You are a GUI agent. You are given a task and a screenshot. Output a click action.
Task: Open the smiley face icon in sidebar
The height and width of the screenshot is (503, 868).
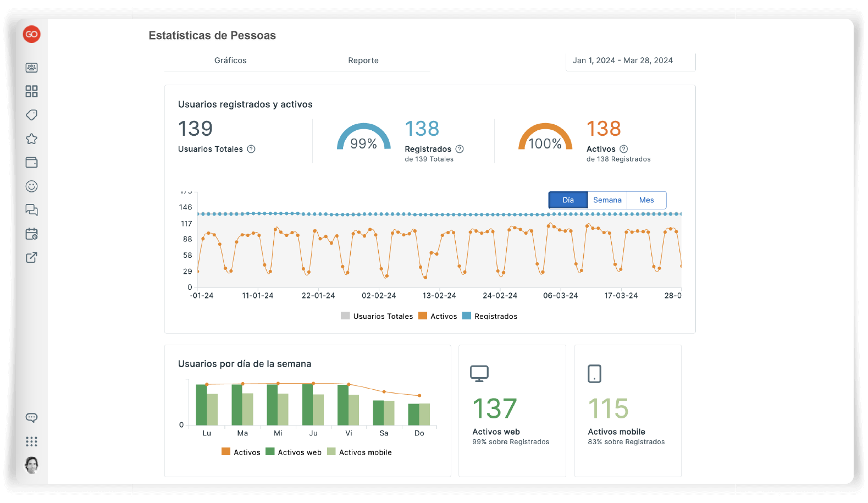(31, 186)
